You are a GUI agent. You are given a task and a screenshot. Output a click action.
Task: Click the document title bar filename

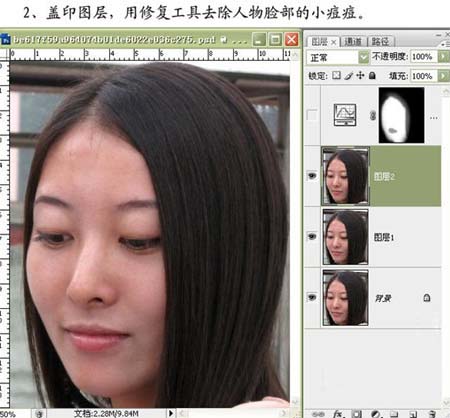114,40
